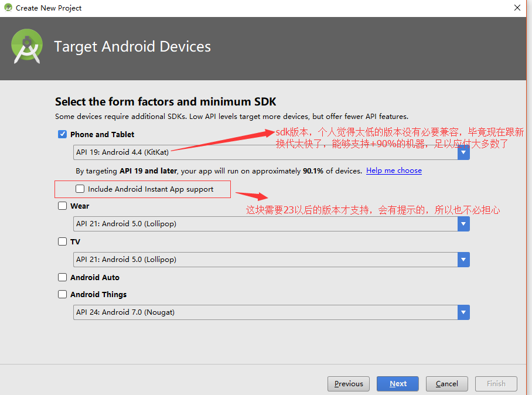The height and width of the screenshot is (395, 532).
Task: Click the Android Studio logo in header
Action: 27,46
